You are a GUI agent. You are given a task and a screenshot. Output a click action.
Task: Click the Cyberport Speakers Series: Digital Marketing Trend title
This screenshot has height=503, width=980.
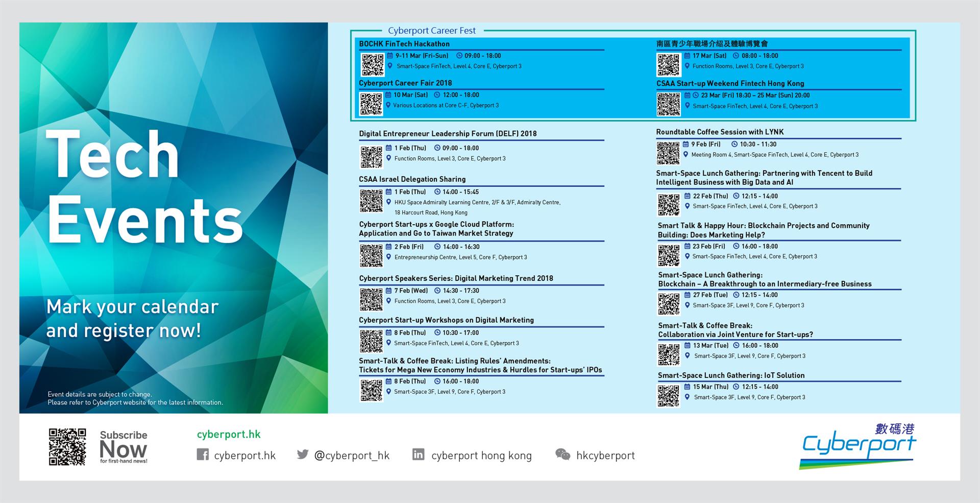pos(456,278)
